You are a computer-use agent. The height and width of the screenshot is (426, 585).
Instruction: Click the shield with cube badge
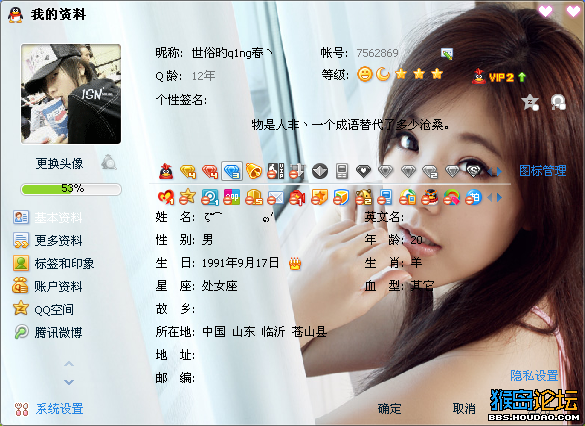click(341, 197)
